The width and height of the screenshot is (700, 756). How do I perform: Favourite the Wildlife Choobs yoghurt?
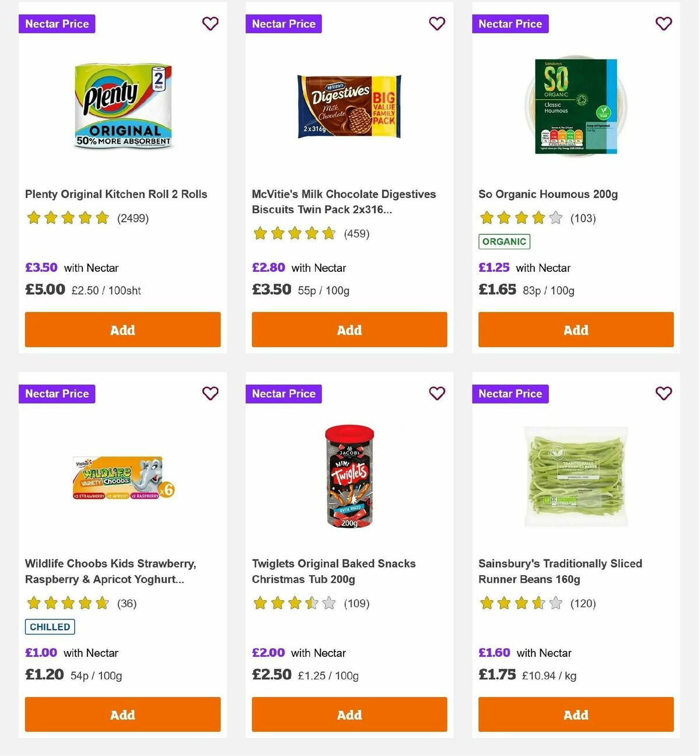point(210,394)
